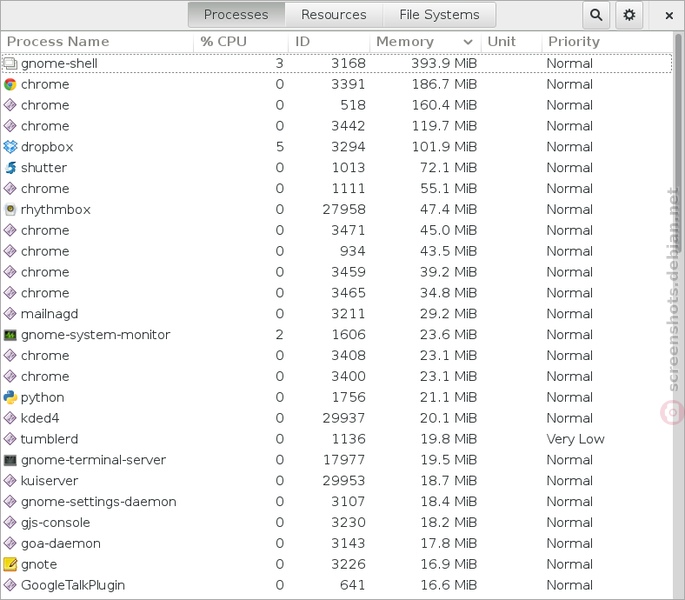Select the gjs-console process name
685x600 pixels.
[x=55, y=523]
